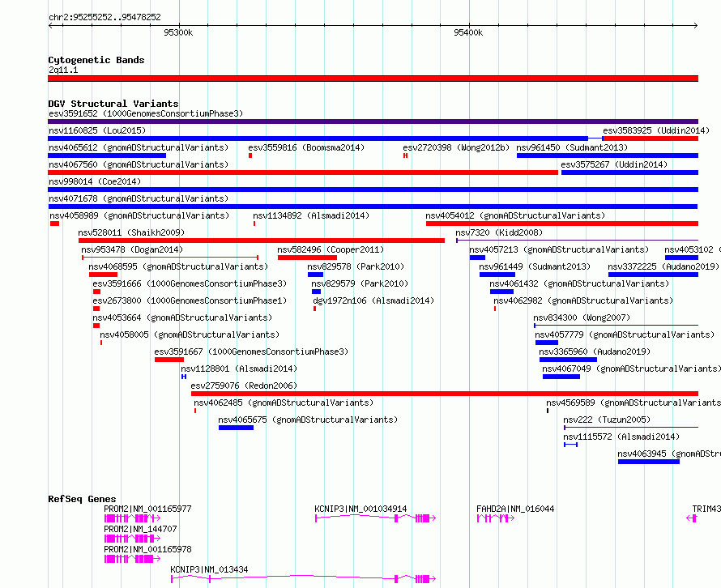Viewport: 721px width, 588px height.
Task: Open the PROM2|NM_144707 transcript label
Action: coord(140,529)
